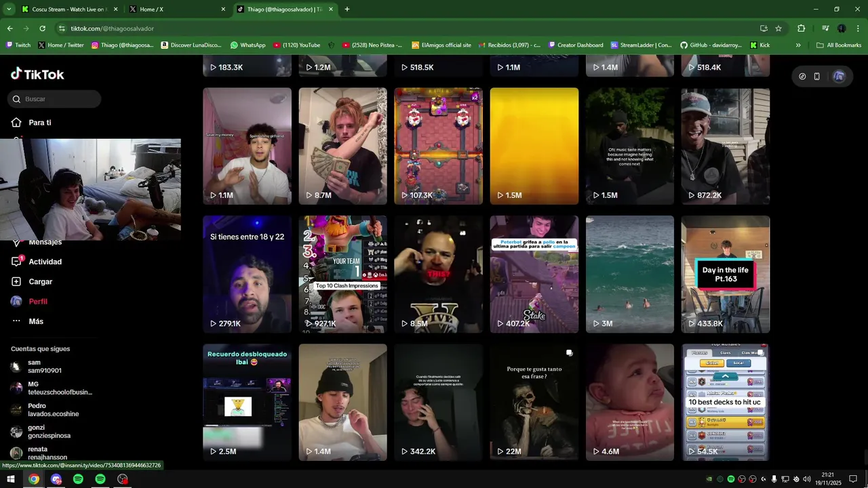Image resolution: width=868 pixels, height=488 pixels.
Task: Open the Day in the life Pt.163 video
Action: point(726,274)
